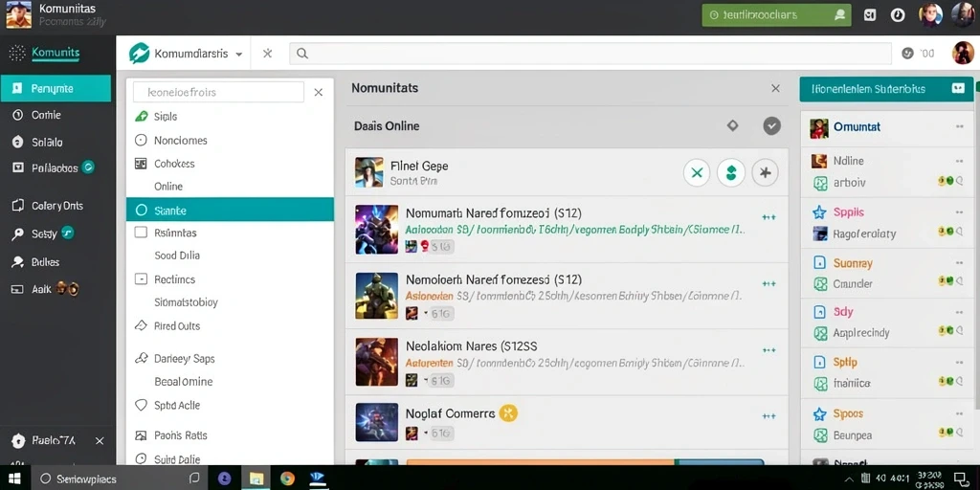Open the file explorer icon in the taskbar
Image resolution: width=980 pixels, height=490 pixels.
pos(256,479)
